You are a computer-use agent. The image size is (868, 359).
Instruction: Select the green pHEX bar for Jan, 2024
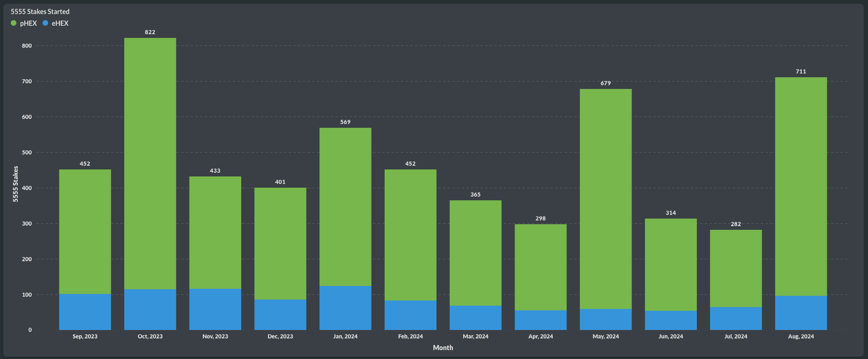click(x=345, y=207)
